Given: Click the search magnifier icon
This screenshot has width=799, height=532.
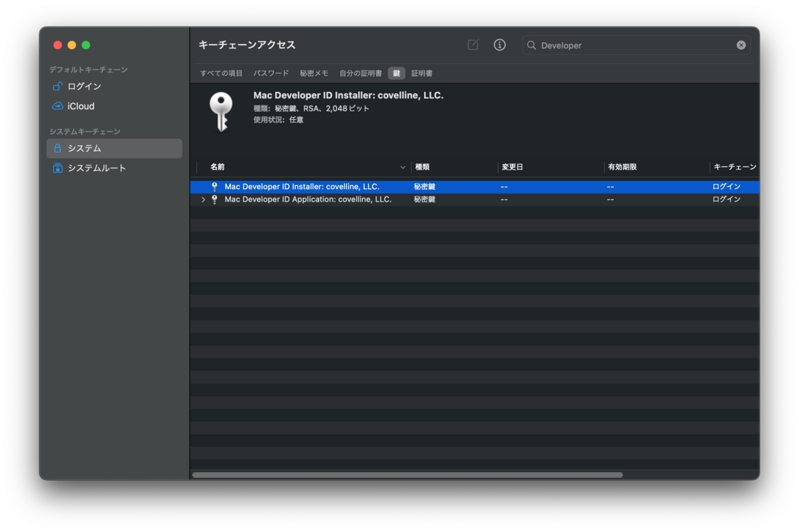Looking at the screenshot, I should point(531,45).
